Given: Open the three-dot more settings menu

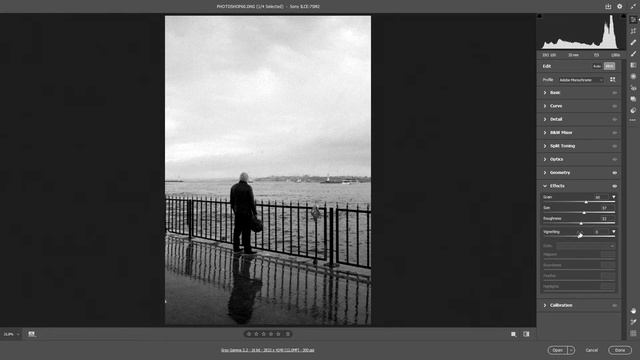Looking at the screenshot, I should 633,120.
